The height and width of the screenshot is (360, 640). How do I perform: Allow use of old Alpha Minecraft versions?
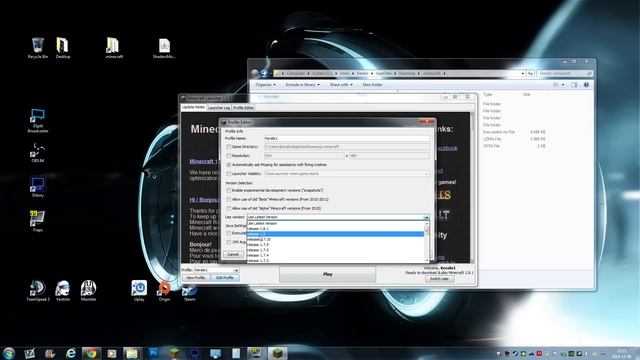(x=229, y=209)
